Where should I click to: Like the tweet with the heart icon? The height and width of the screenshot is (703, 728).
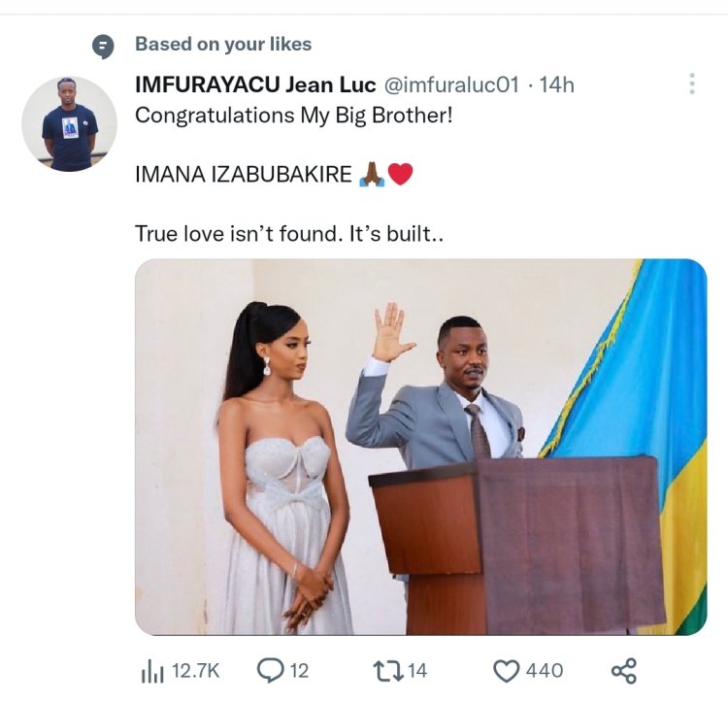pos(507,670)
